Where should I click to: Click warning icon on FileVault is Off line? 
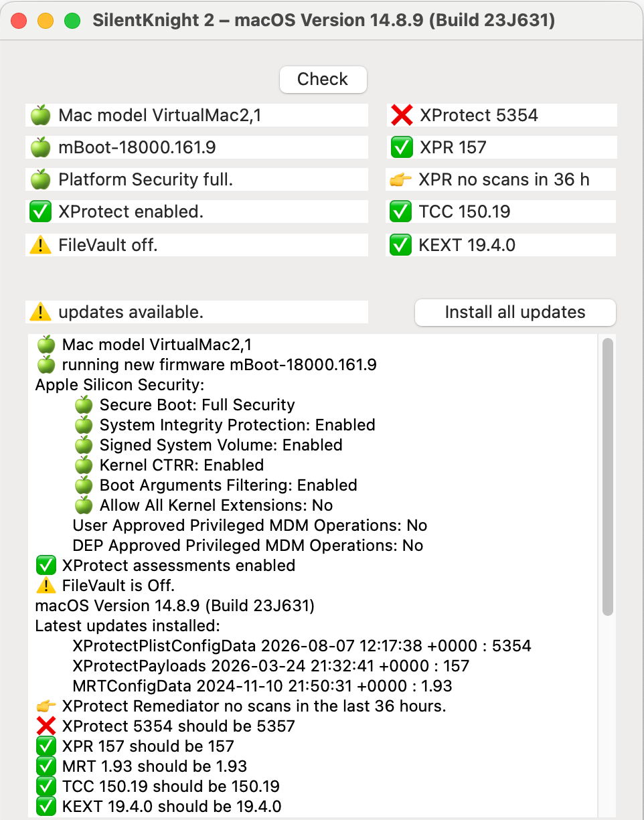(x=46, y=585)
